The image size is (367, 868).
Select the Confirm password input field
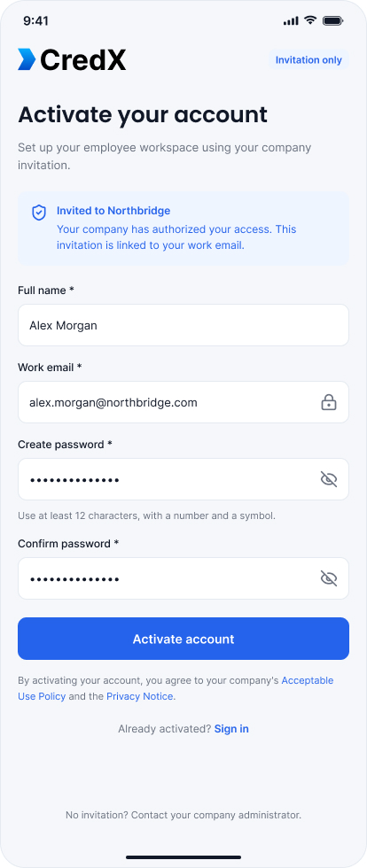click(x=183, y=578)
